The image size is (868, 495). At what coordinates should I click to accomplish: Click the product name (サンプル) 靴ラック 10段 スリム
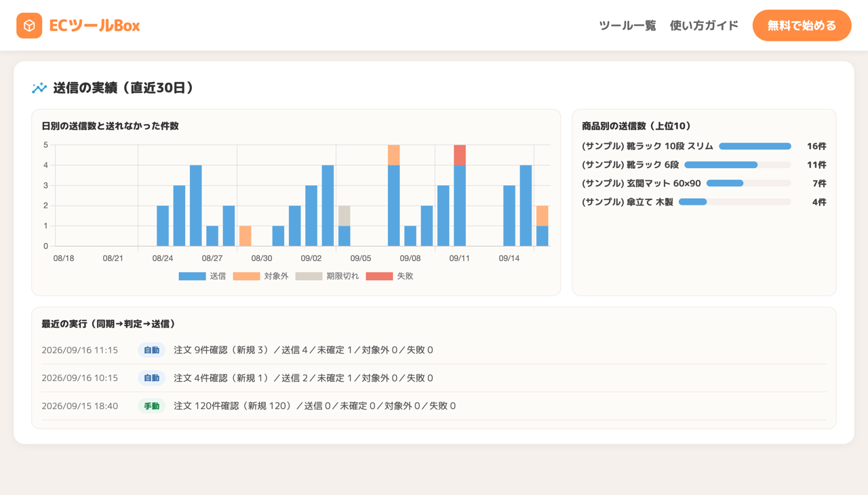[x=648, y=146]
